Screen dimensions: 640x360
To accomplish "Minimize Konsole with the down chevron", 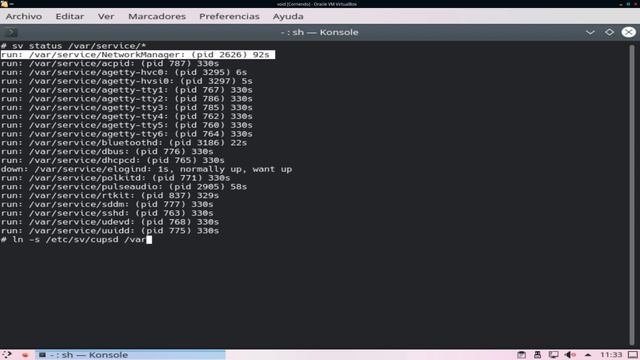I will coord(590,32).
